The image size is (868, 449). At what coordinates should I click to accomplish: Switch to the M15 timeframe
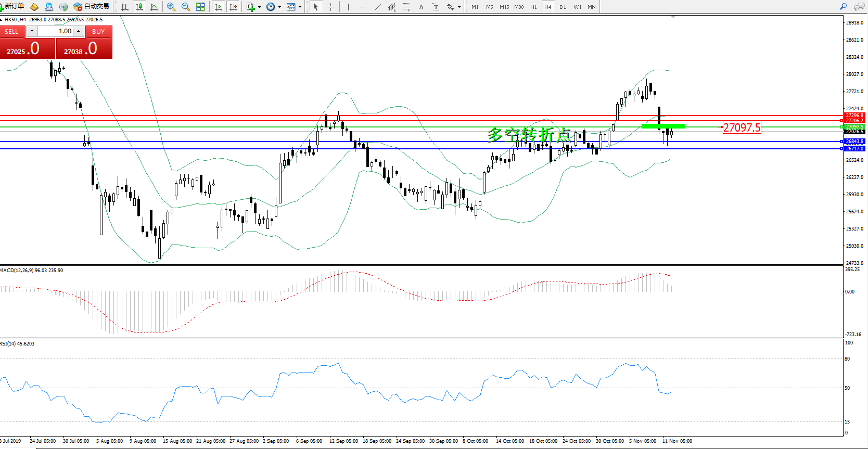pos(504,7)
